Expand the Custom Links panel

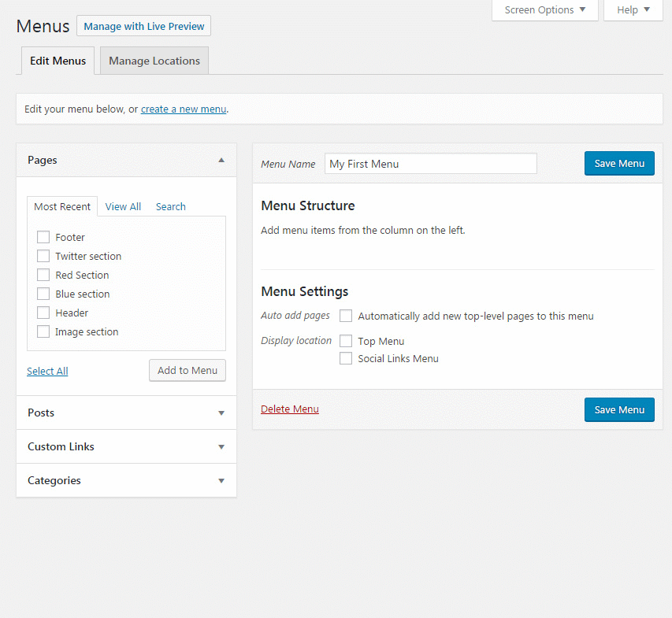coord(221,446)
